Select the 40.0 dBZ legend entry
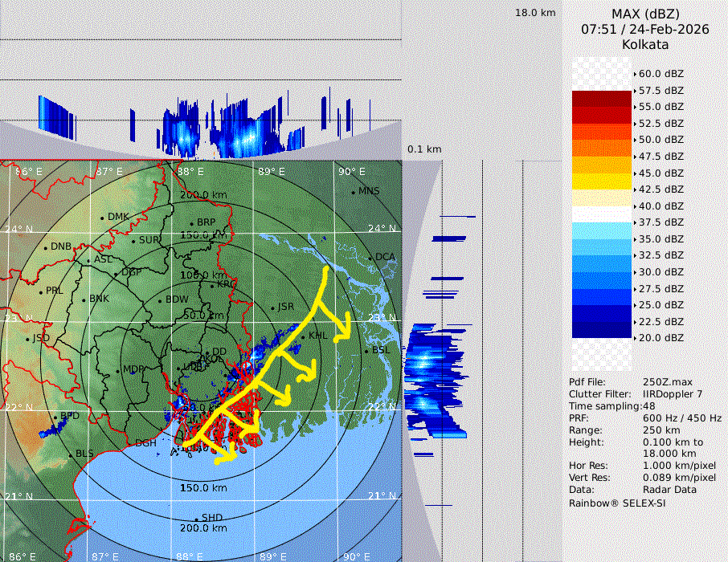This screenshot has height=562, width=728. tap(661, 206)
